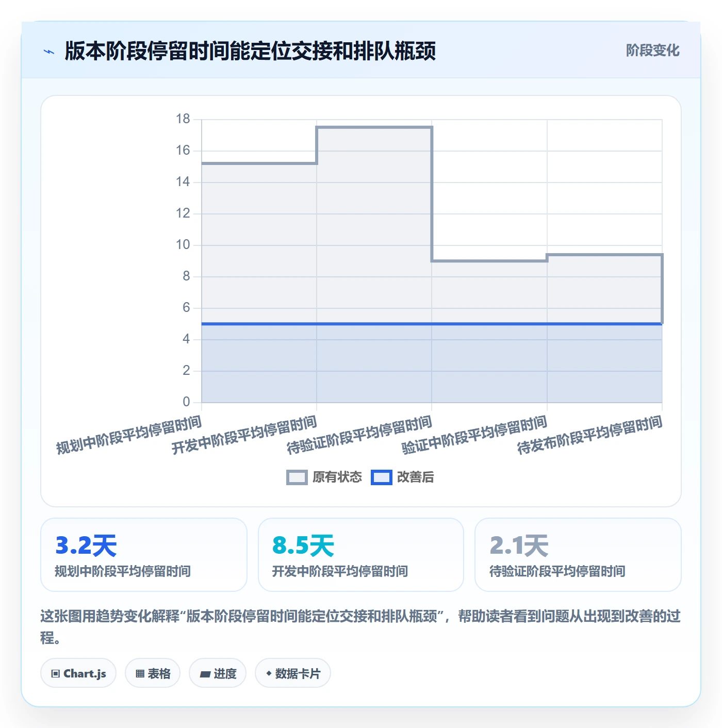Click the 规划中阶段平均停留时间 axis label
This screenshot has width=722, height=728.
[x=129, y=436]
